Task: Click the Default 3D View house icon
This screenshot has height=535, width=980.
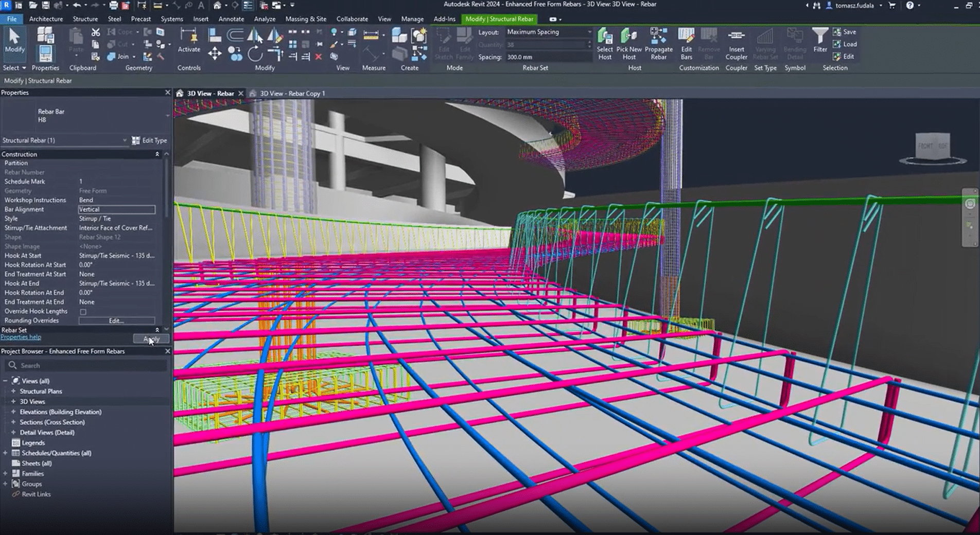Action: tap(217, 5)
